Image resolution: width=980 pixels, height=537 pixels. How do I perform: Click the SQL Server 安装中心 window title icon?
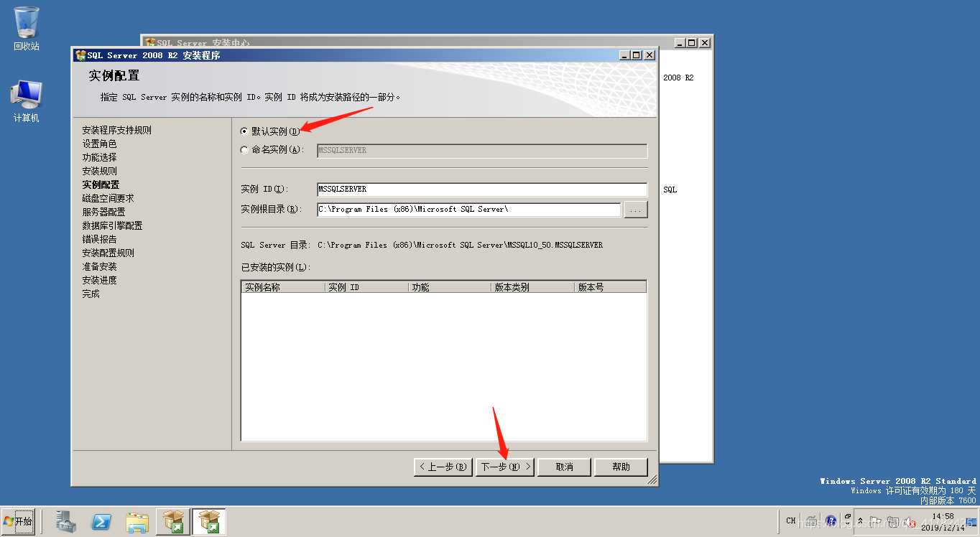point(151,43)
